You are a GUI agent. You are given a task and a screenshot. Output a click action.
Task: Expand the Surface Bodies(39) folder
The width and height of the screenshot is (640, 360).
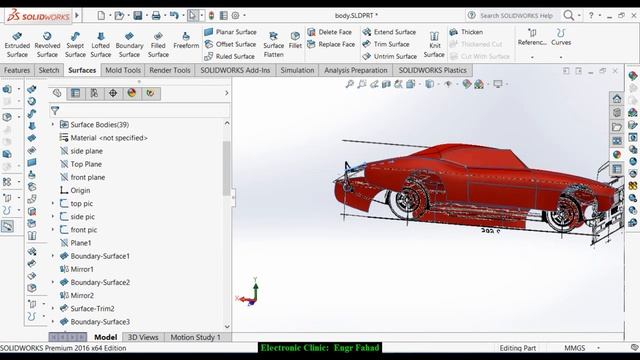click(x=53, y=124)
